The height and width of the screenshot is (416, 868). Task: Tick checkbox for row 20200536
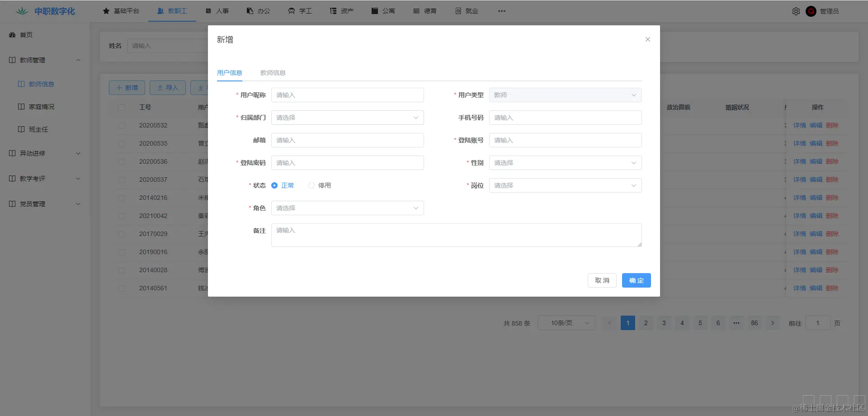[x=122, y=162]
